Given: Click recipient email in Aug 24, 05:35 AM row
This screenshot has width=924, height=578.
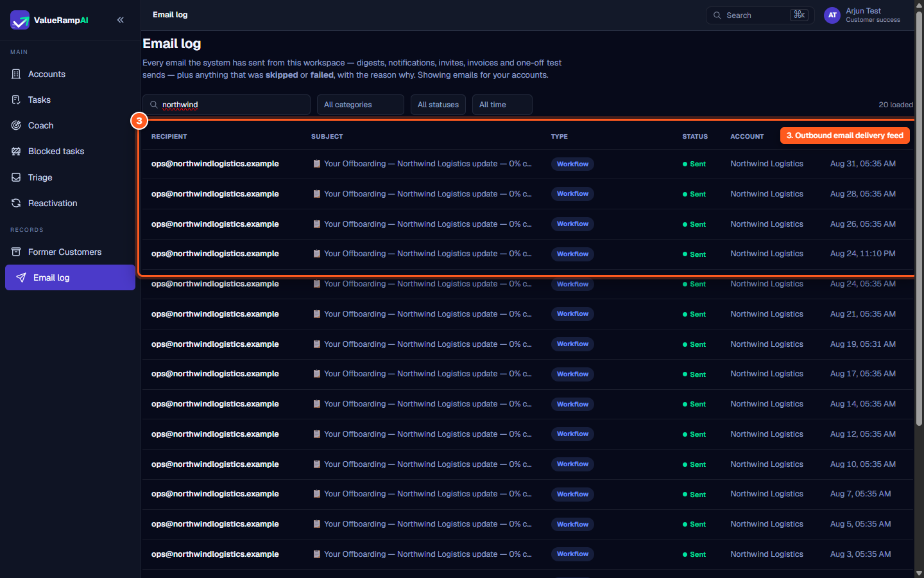Looking at the screenshot, I should (215, 284).
